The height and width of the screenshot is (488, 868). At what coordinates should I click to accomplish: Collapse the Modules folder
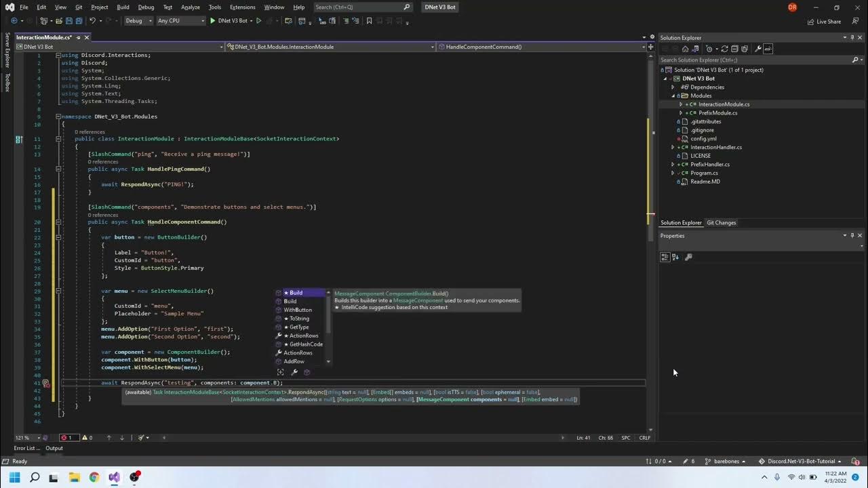pos(673,96)
